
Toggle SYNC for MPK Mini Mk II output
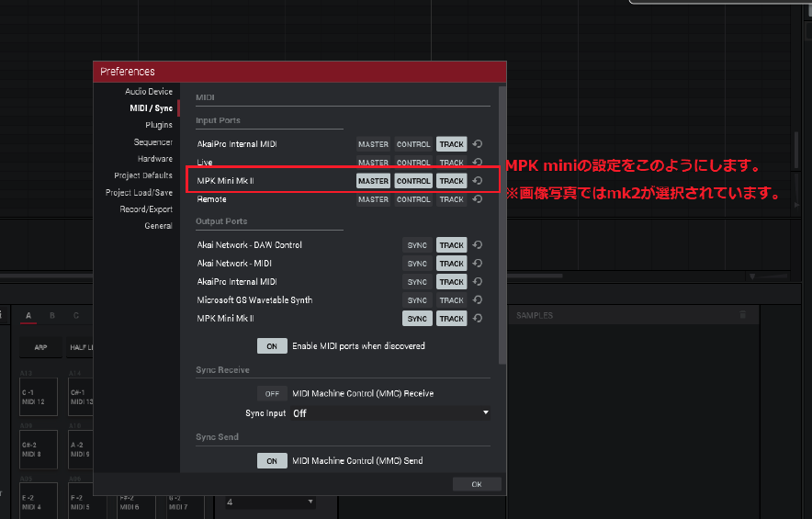[417, 319]
